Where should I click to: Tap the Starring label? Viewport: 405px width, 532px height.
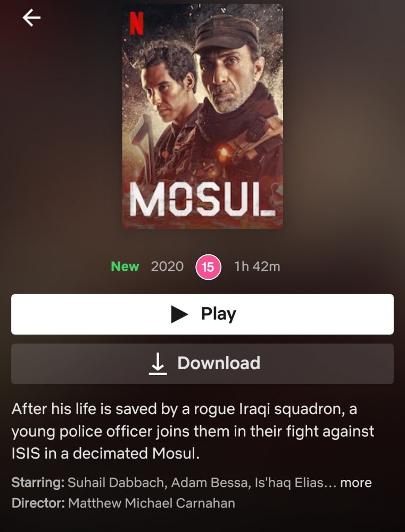pos(38,483)
